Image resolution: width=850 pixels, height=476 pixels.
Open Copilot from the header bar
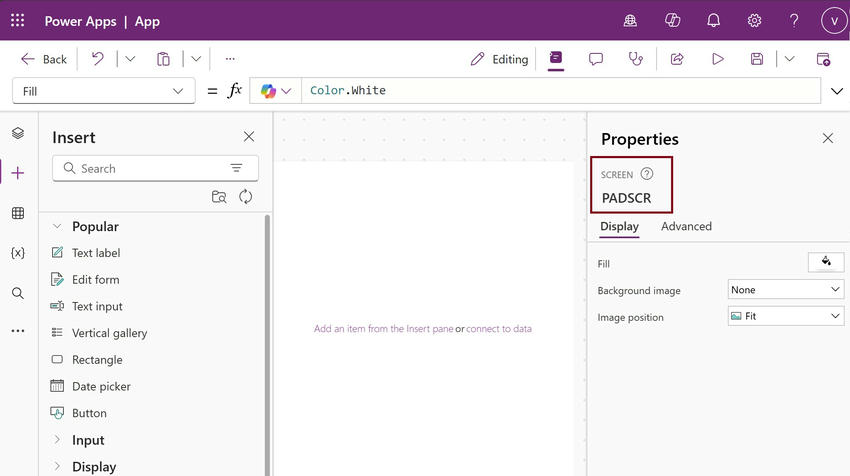[x=672, y=21]
